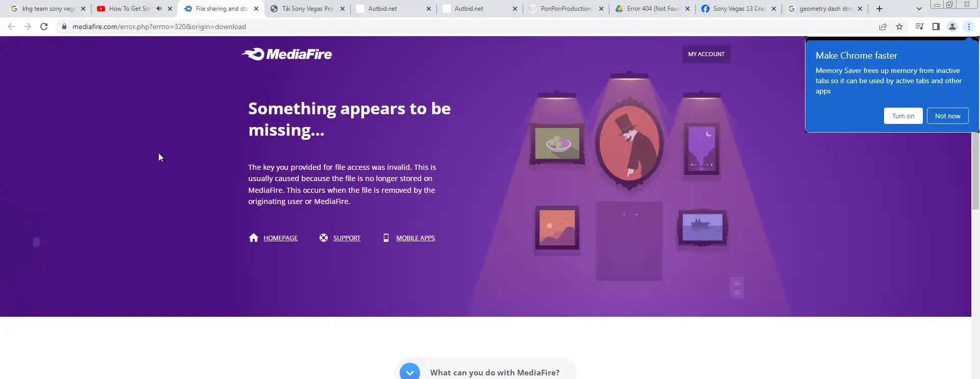Mute the How To Get Sony tab audio icon

pyautogui.click(x=159, y=9)
